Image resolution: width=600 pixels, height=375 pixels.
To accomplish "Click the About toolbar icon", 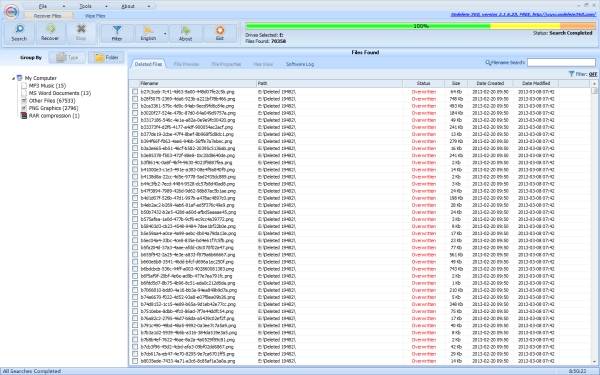I will tap(186, 30).
